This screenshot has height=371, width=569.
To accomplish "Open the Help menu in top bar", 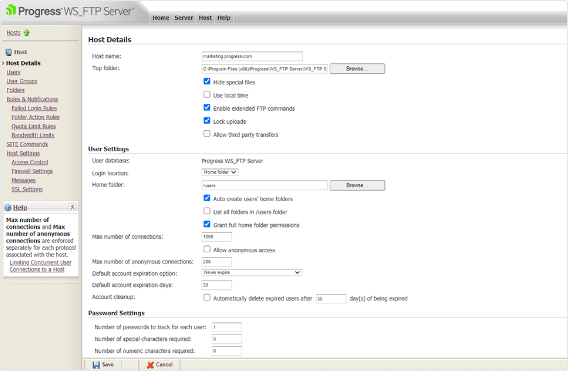I will tap(224, 18).
